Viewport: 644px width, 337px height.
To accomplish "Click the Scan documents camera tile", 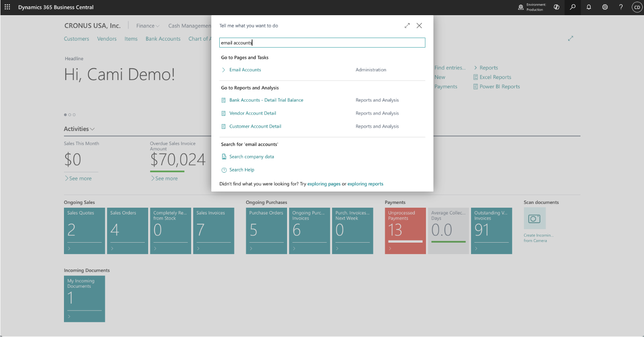I will [535, 219].
